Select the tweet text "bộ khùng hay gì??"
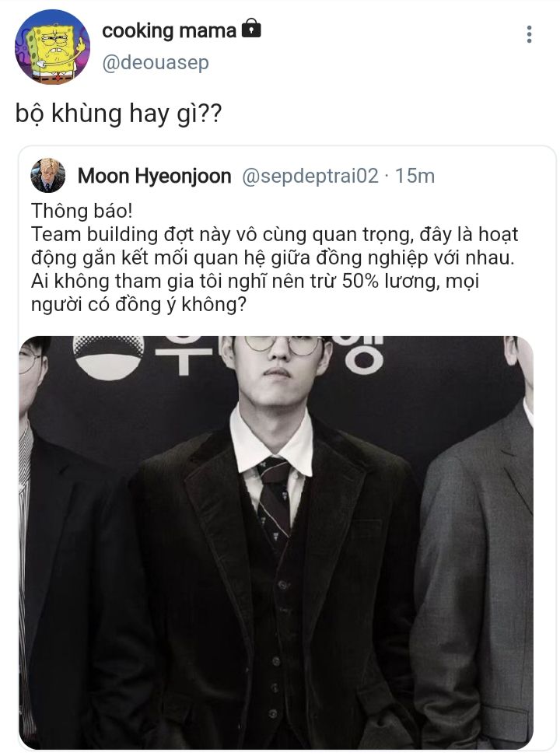This screenshot has width=560, height=756. tap(119, 114)
